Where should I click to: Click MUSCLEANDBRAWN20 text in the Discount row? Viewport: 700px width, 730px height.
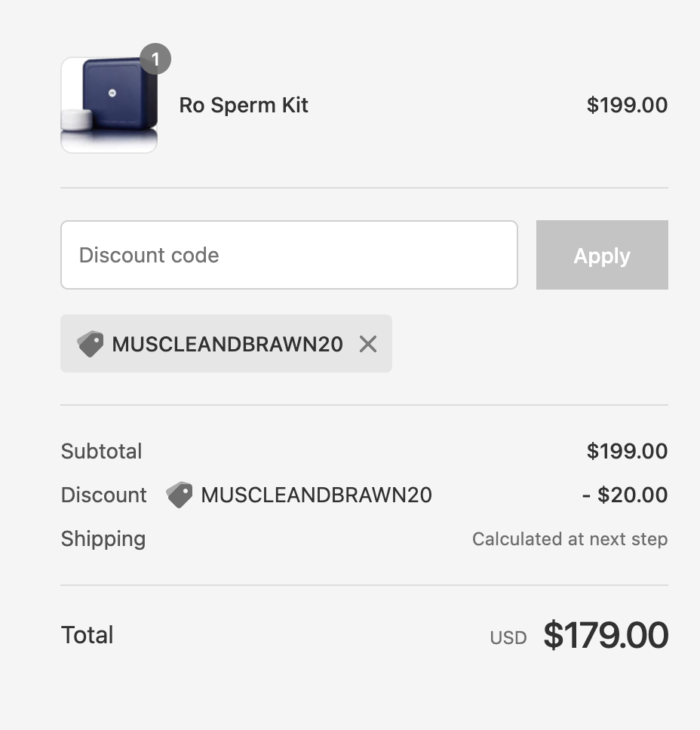[316, 495]
